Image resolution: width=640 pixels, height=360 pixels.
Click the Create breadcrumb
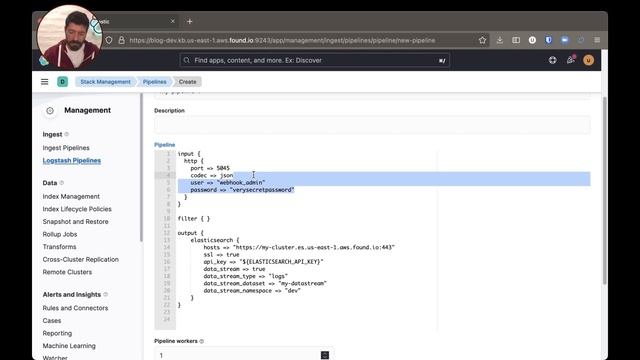[x=187, y=82]
